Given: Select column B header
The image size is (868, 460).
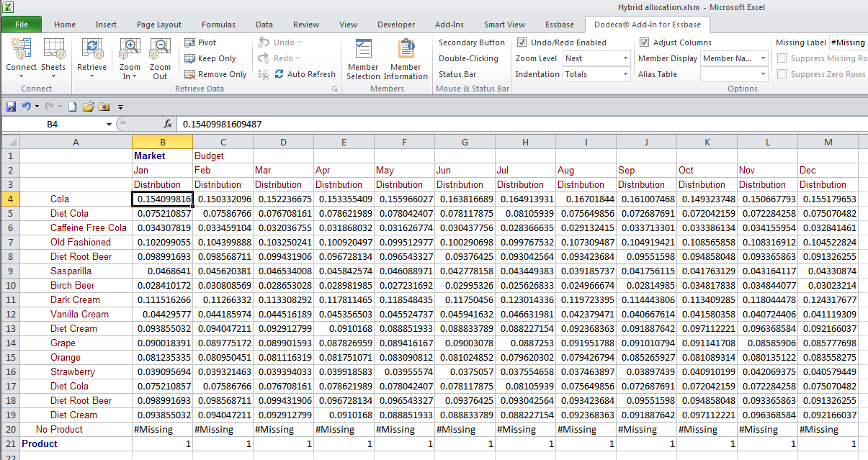Looking at the screenshot, I should (x=163, y=142).
